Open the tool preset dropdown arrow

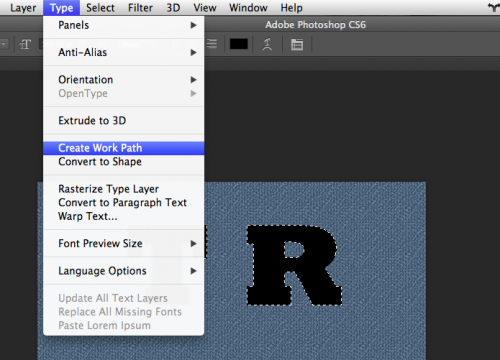(x=4, y=44)
